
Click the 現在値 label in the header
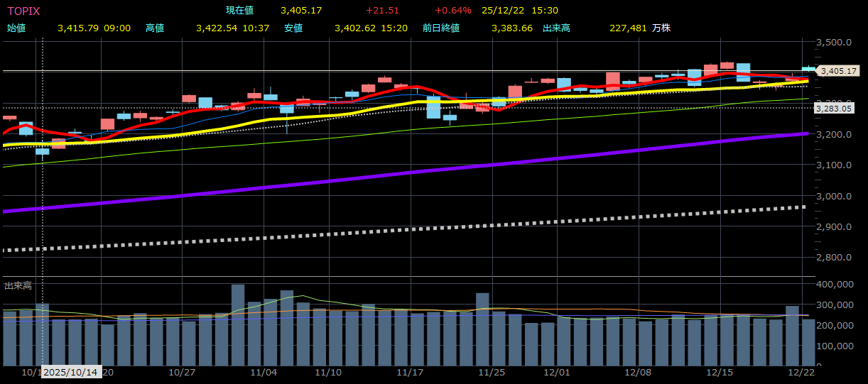[239, 11]
